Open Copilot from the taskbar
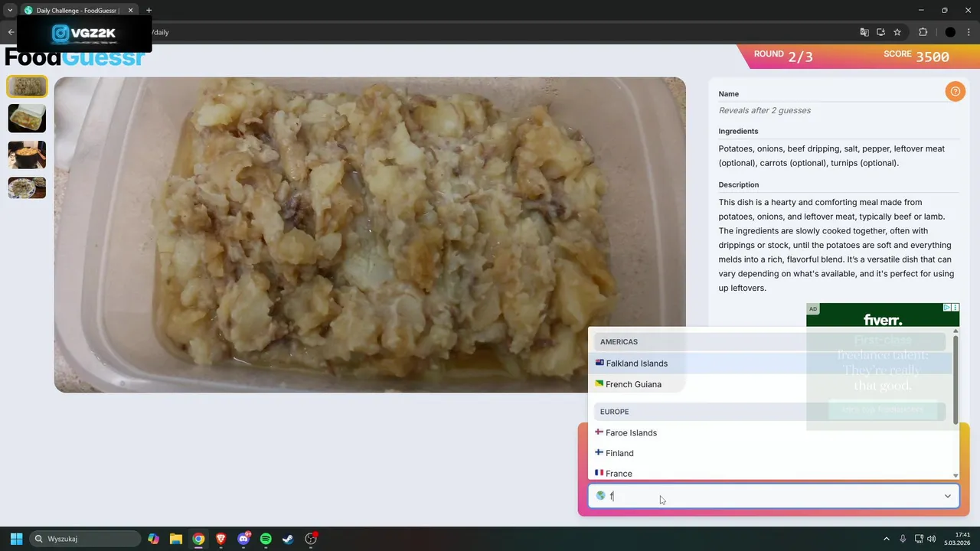 [x=154, y=539]
